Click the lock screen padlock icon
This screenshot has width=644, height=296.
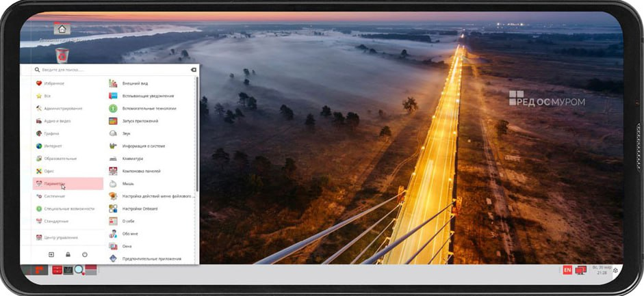[x=68, y=254]
